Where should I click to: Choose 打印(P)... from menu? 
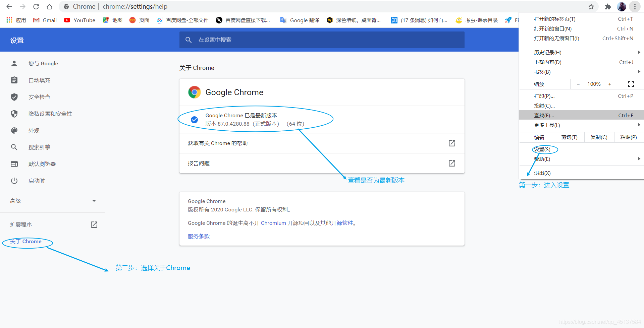coord(581,96)
